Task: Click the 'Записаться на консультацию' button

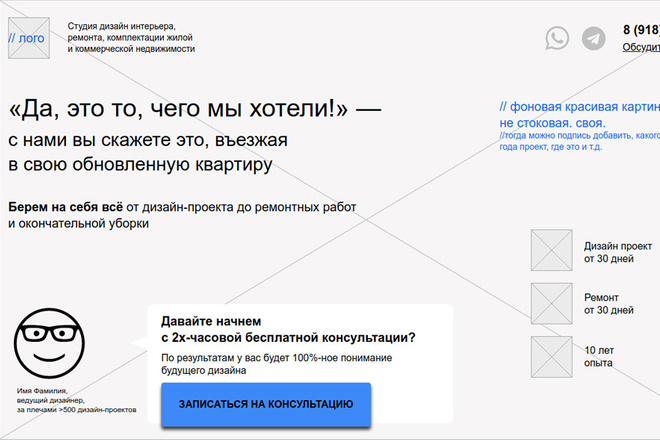Action: [x=266, y=404]
